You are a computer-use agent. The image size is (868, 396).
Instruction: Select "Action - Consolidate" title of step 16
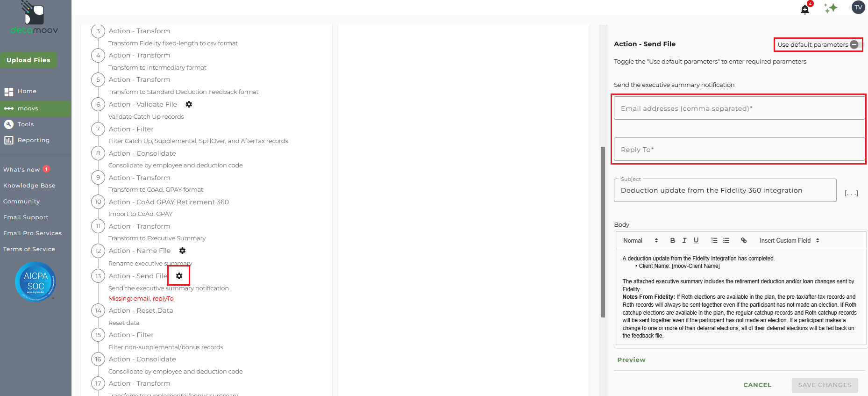(x=142, y=359)
